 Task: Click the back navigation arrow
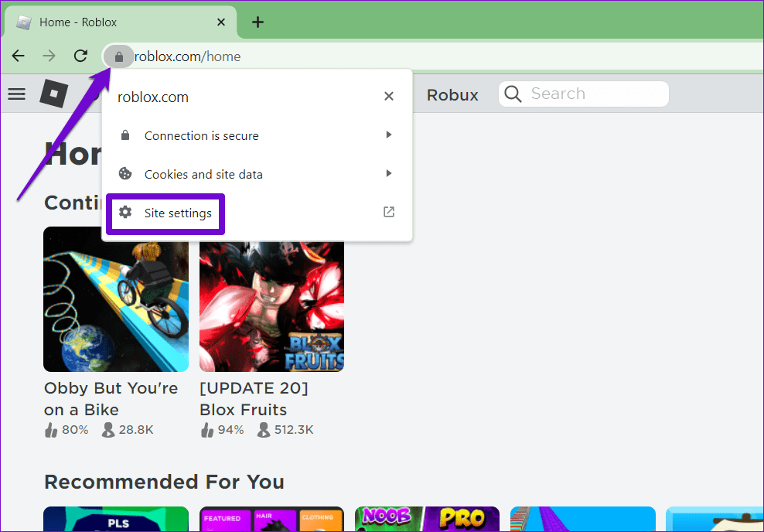18,56
